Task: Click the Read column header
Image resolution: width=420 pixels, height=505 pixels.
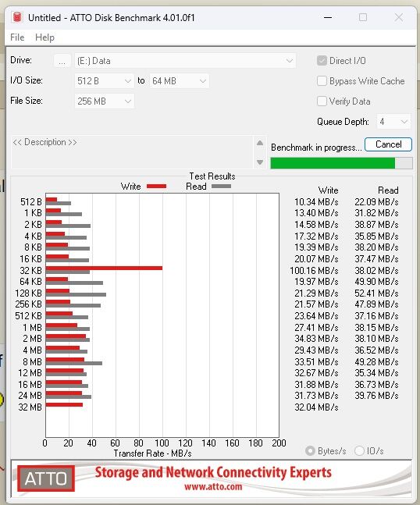Action: [388, 190]
